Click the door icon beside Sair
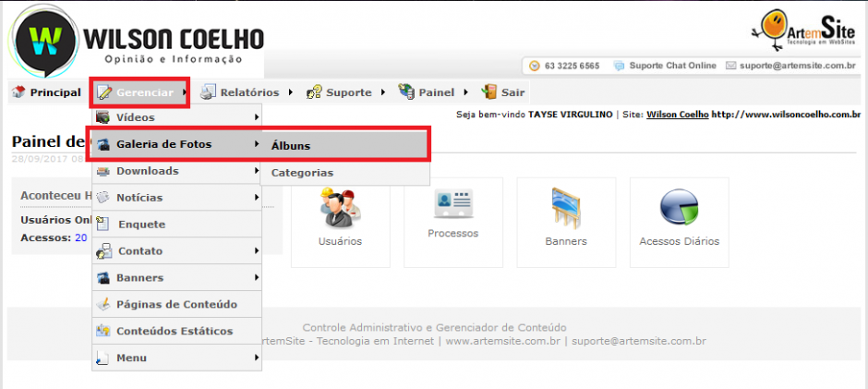This screenshot has height=389, width=868. (489, 92)
